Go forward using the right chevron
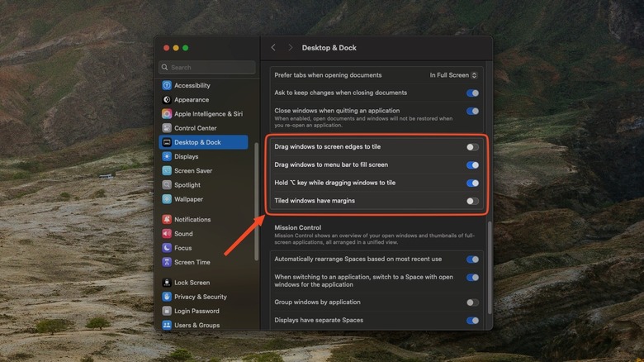Viewport: 644px width, 362px height. (x=290, y=48)
